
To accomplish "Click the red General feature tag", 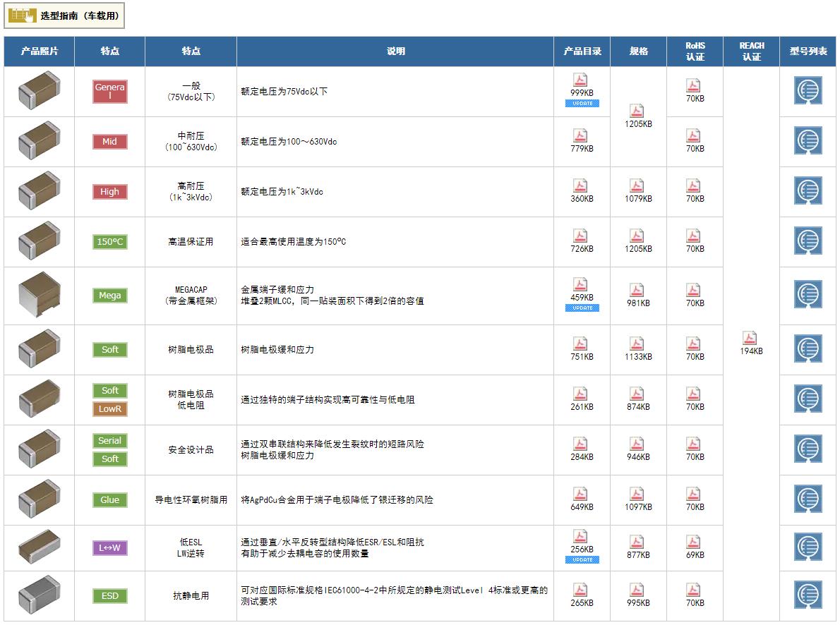I will click(x=109, y=92).
